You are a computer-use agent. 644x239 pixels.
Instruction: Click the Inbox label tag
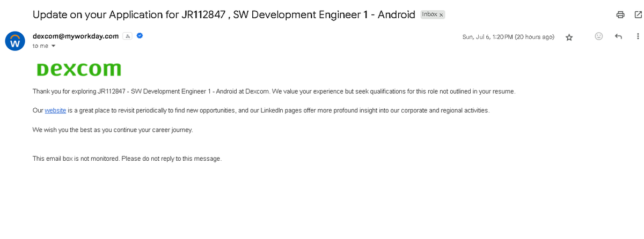coord(429,14)
